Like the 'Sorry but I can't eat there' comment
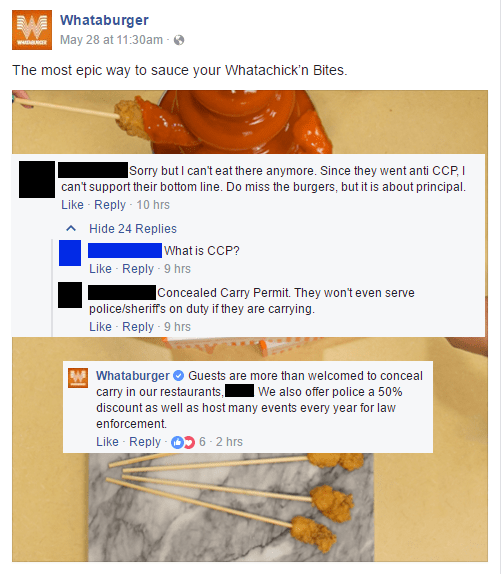501x574 pixels. pos(72,205)
